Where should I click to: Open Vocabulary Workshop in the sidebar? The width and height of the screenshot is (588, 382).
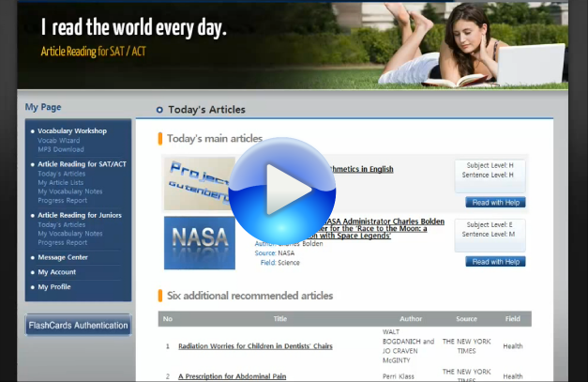click(72, 131)
